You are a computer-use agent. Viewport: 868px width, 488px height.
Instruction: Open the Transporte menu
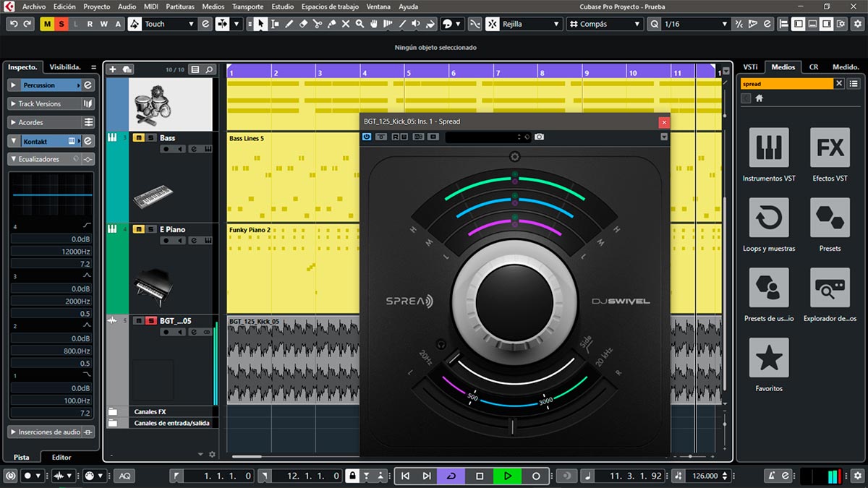tap(248, 7)
